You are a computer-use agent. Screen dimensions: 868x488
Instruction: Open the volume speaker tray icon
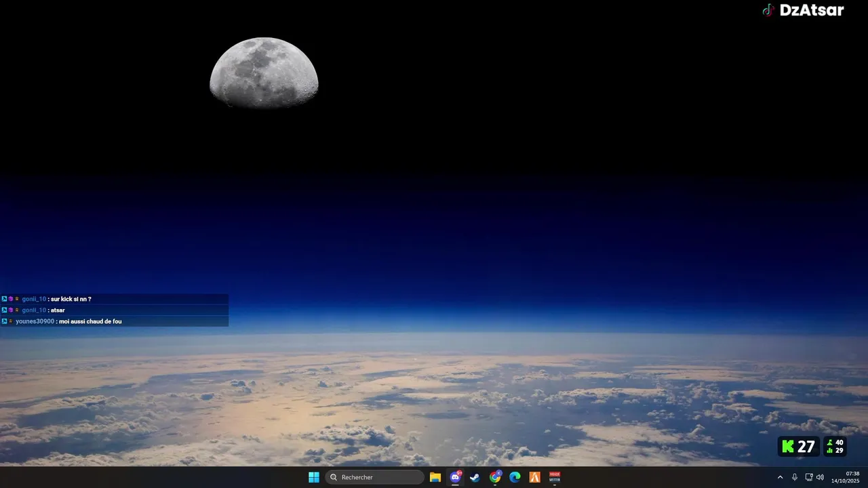tap(820, 477)
